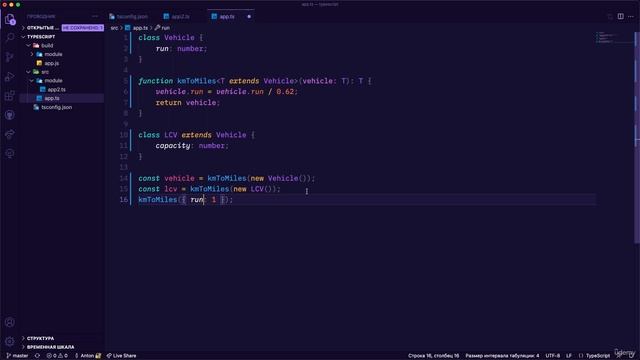Expand the СТРУКТУРА outline section
The image size is (640, 360).
pos(23,338)
